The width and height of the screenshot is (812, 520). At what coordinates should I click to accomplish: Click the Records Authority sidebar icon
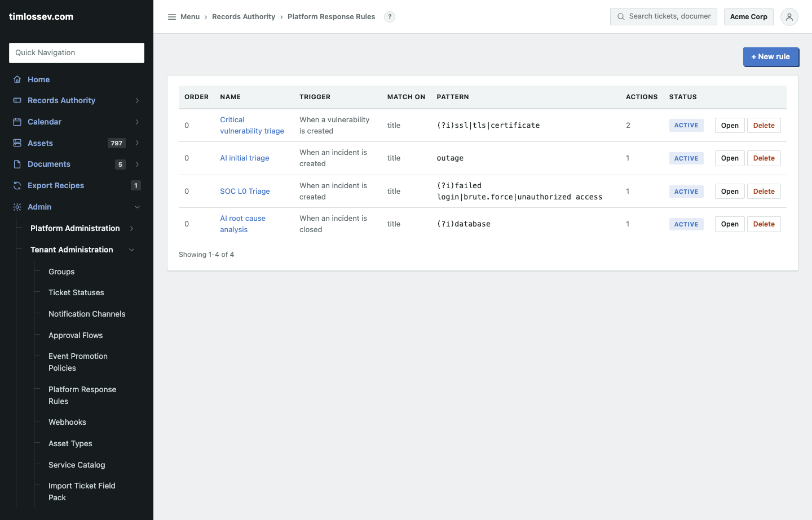(17, 100)
